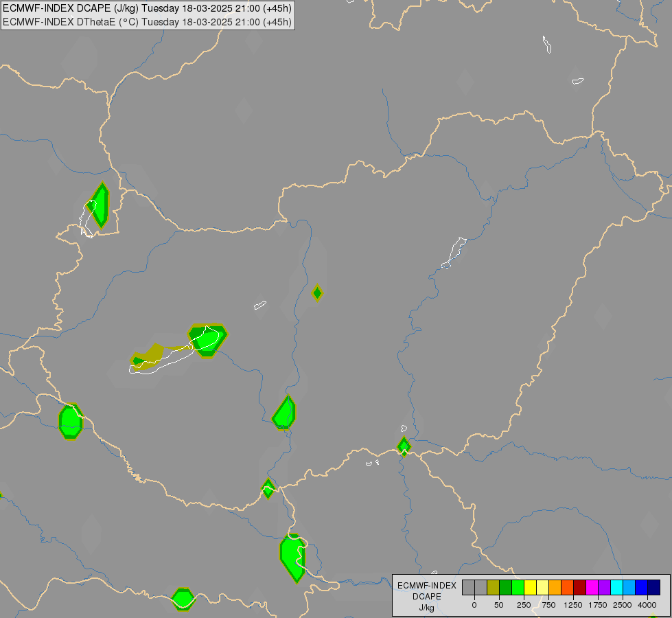Click the legend value 50
The image size is (672, 618).
pyautogui.click(x=499, y=605)
